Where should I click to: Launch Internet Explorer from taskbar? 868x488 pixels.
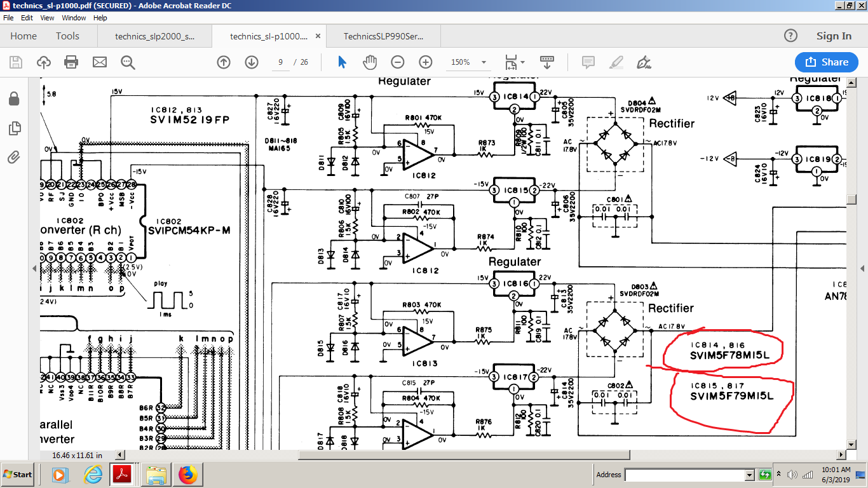(x=93, y=475)
